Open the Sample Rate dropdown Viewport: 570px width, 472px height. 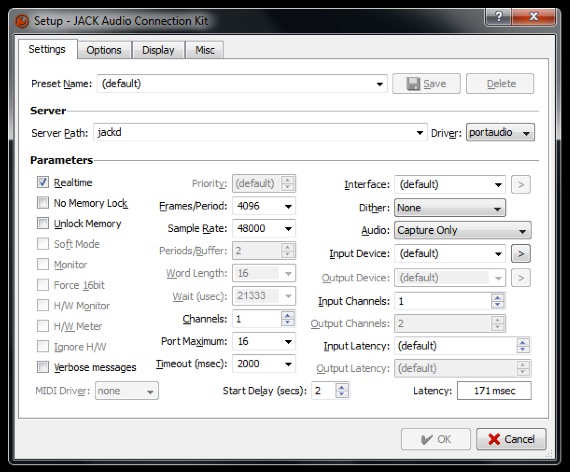point(264,228)
